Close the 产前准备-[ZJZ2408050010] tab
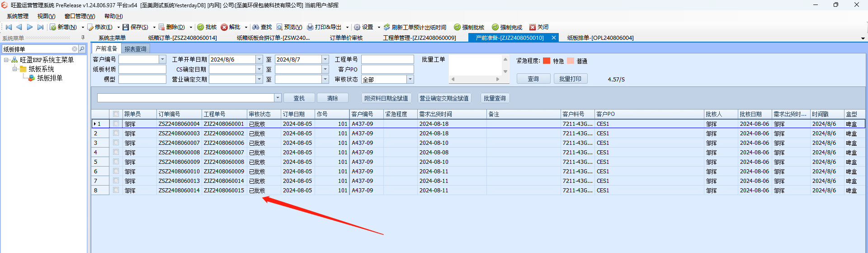 pos(553,38)
